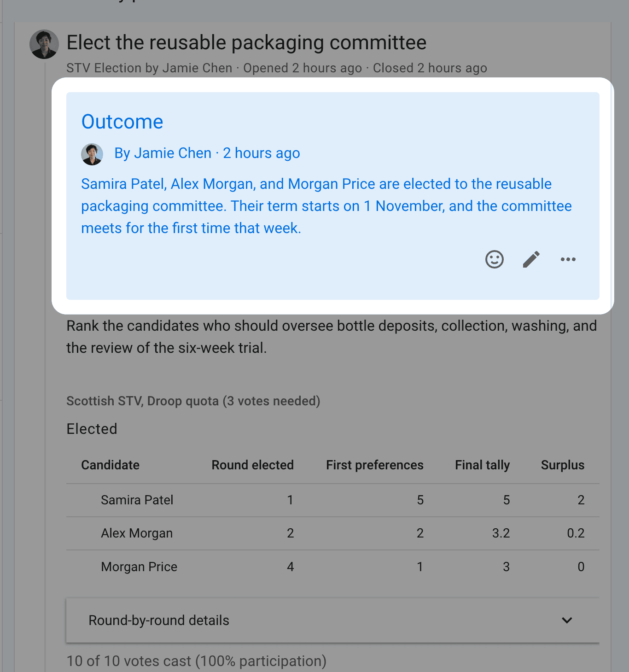Select the Samira Patel row in results
The image size is (629, 672).
[333, 500]
